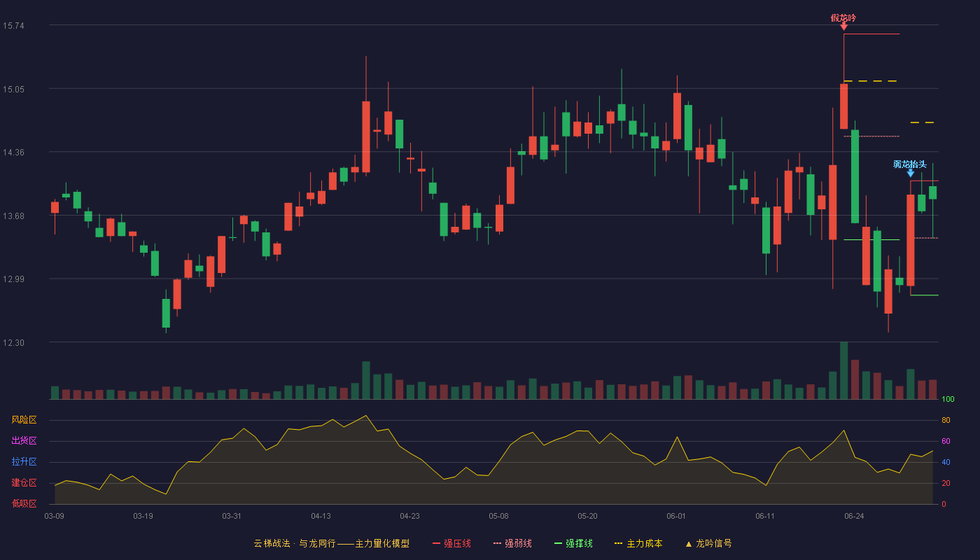Click the red resistance line below 假龙吟
Image resolution: width=980 pixels, height=560 pixels.
[871, 34]
